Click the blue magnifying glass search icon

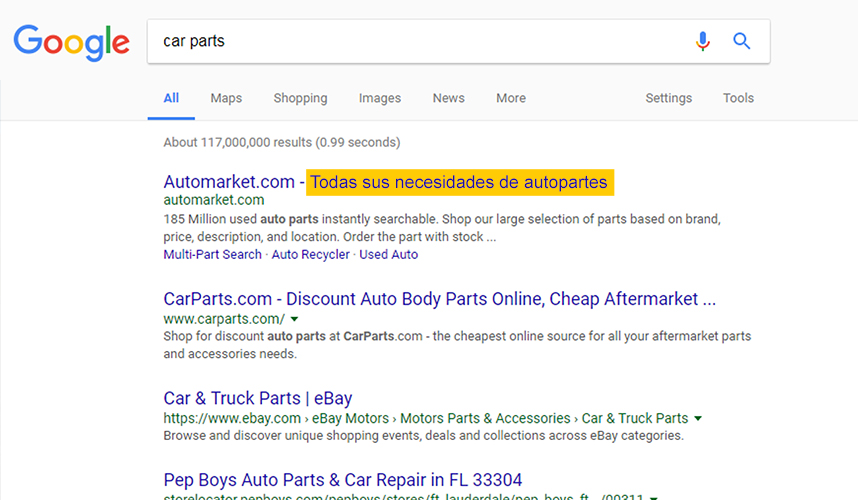click(741, 41)
